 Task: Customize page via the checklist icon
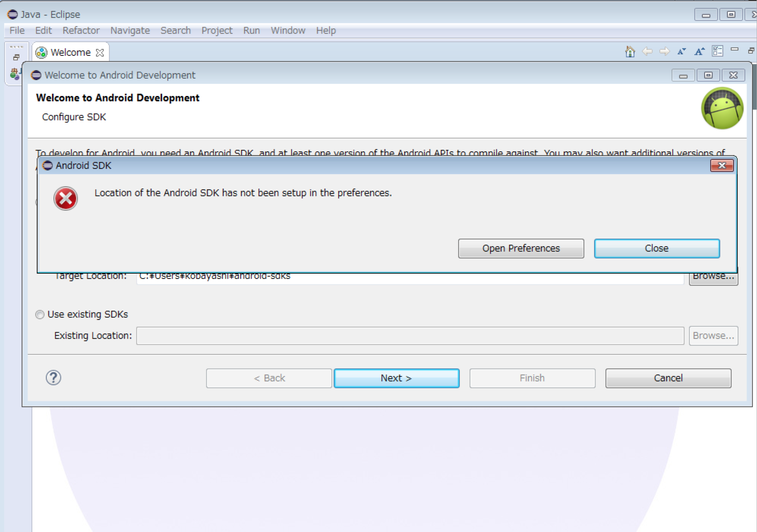click(718, 51)
